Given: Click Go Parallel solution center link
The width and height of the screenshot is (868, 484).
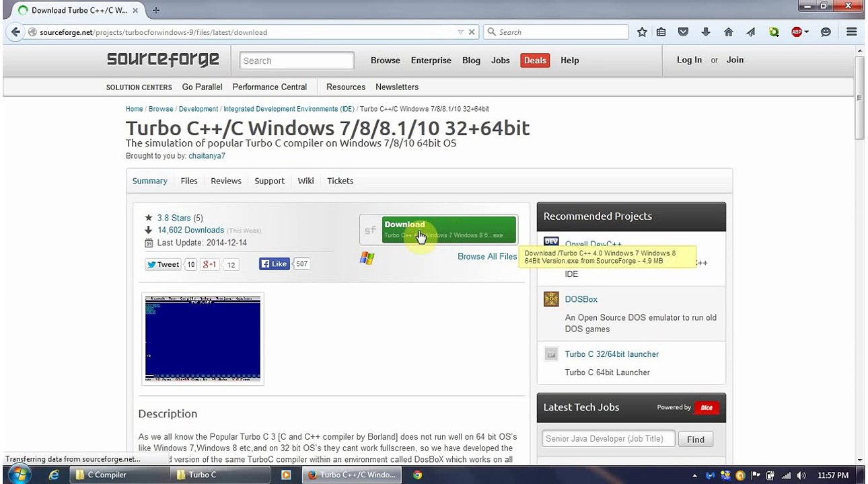Looking at the screenshot, I should click(202, 87).
